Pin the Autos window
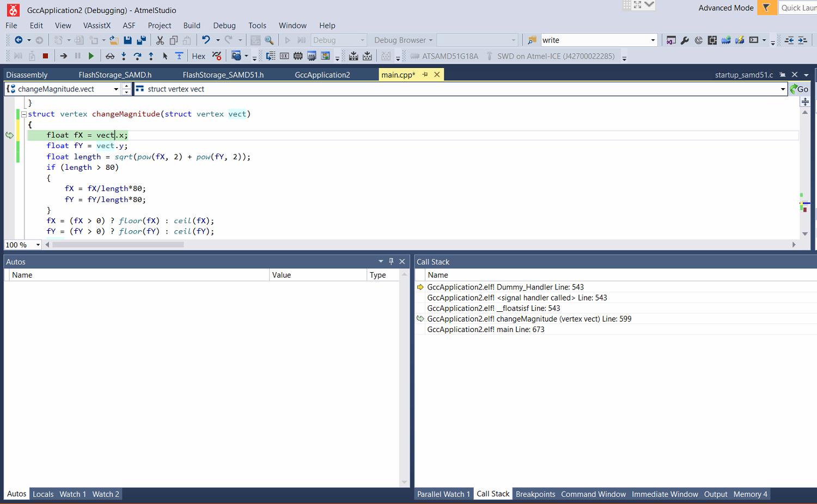Screen dimensions: 817x504 coord(391,261)
